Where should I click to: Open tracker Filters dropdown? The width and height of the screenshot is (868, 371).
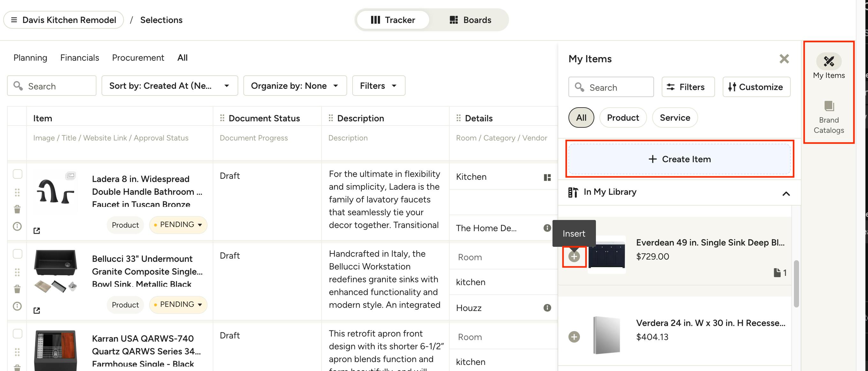pos(378,86)
